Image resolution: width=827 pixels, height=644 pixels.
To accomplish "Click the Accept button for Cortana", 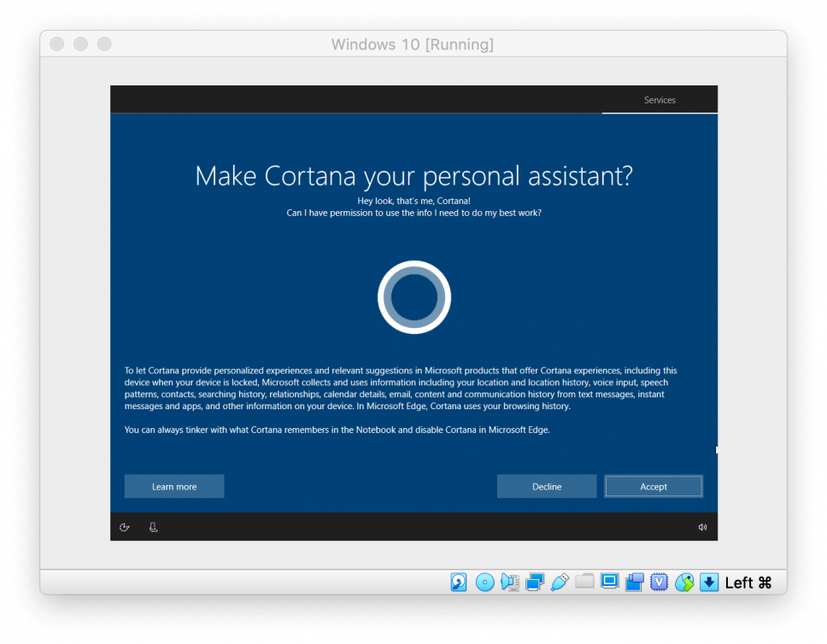I will 654,486.
